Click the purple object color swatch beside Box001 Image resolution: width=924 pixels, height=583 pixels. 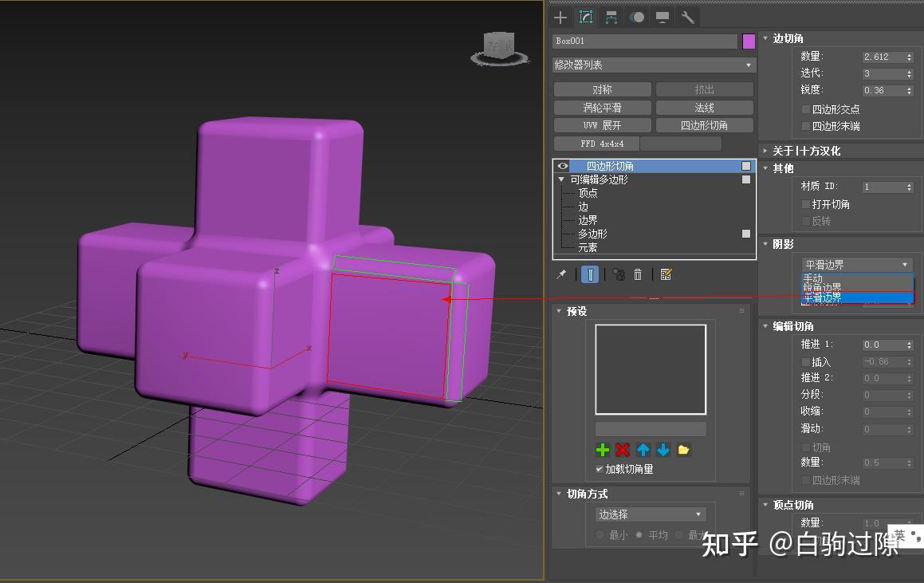coord(749,40)
